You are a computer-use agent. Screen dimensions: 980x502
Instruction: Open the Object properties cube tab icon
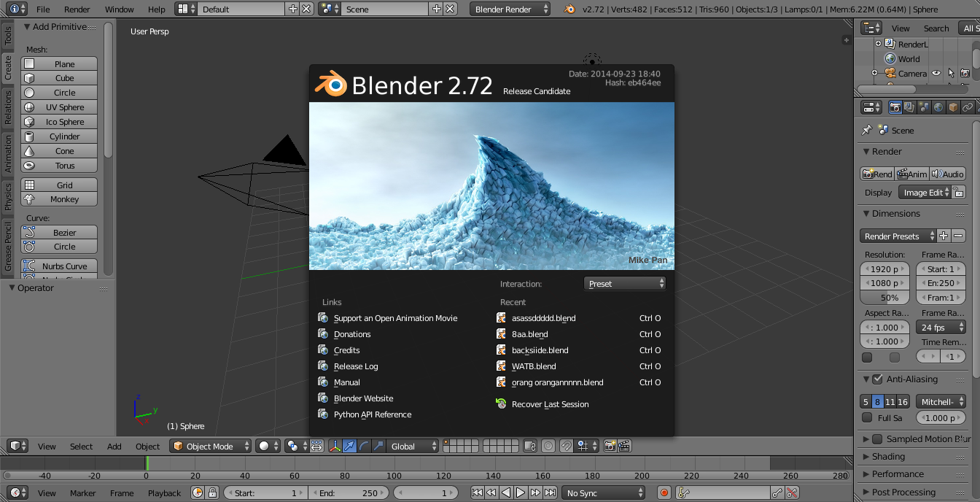coord(953,107)
